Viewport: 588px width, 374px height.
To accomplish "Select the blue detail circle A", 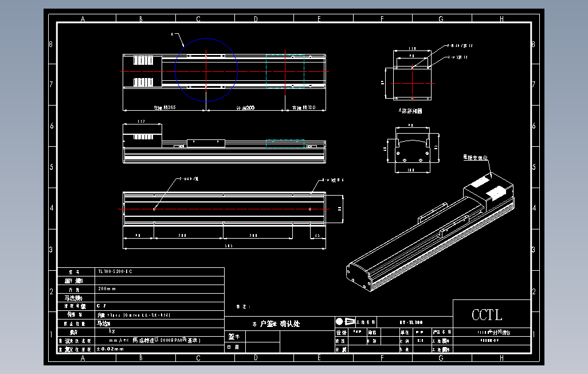I will click(206, 70).
